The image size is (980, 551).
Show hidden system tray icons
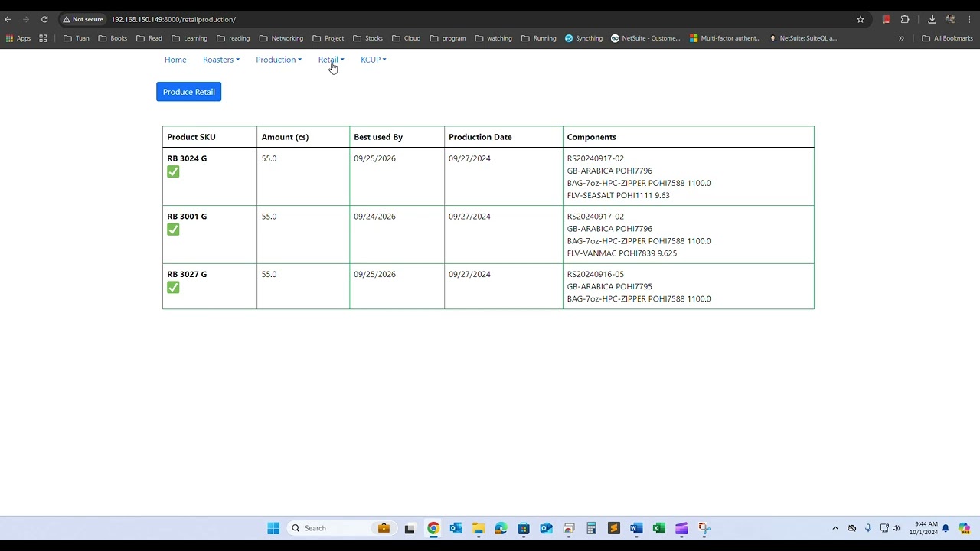point(835,528)
